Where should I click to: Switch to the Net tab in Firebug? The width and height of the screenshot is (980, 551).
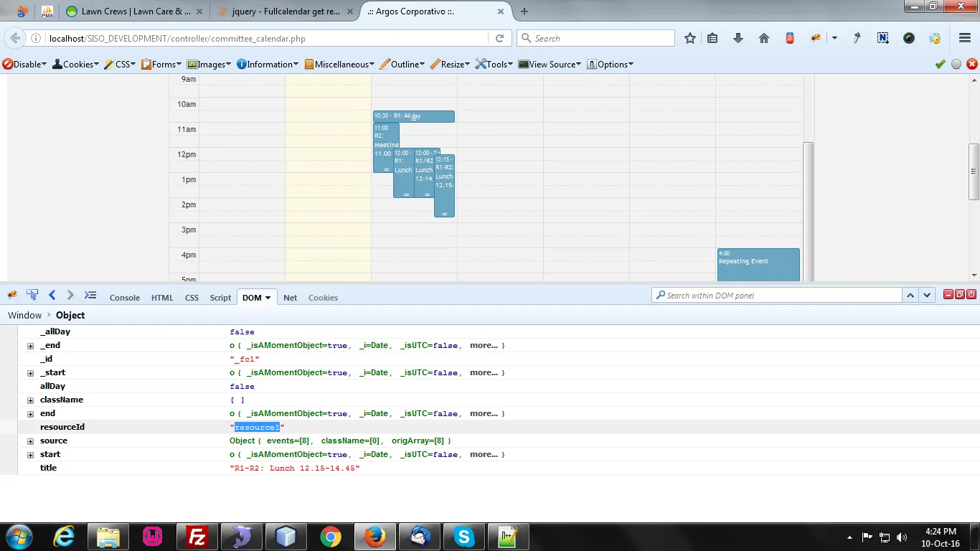coord(291,298)
